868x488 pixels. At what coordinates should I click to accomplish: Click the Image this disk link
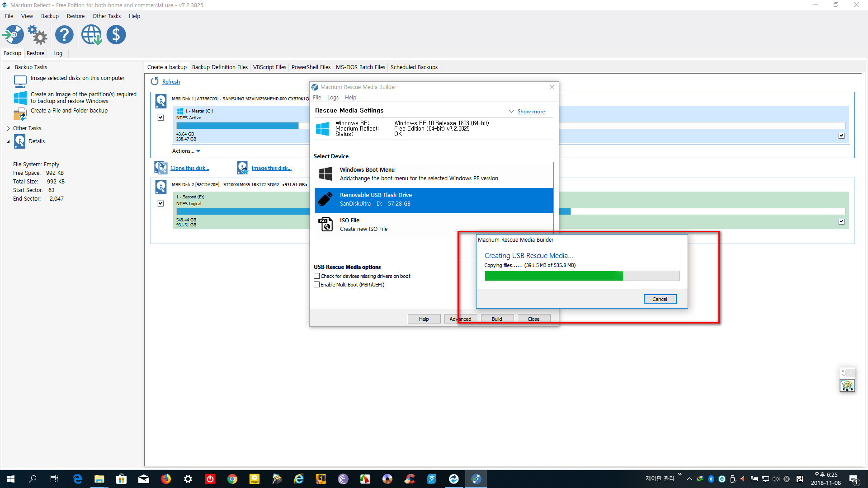[271, 168]
